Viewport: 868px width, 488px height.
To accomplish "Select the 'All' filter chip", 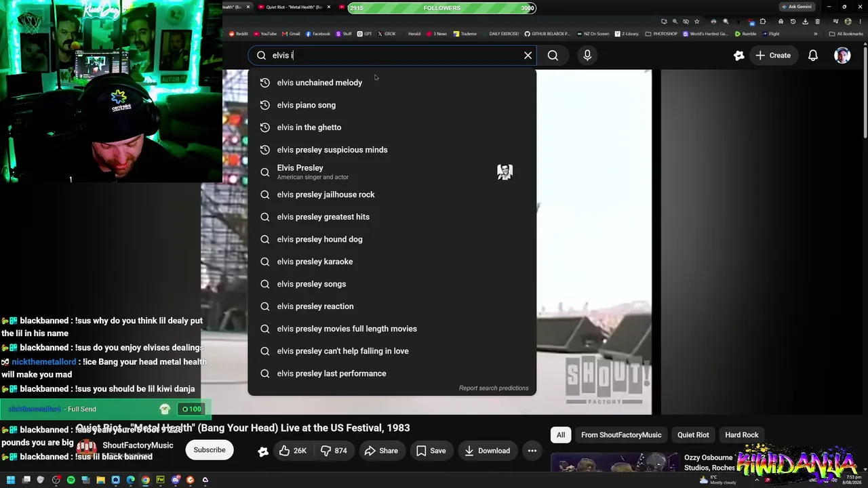I will [561, 435].
